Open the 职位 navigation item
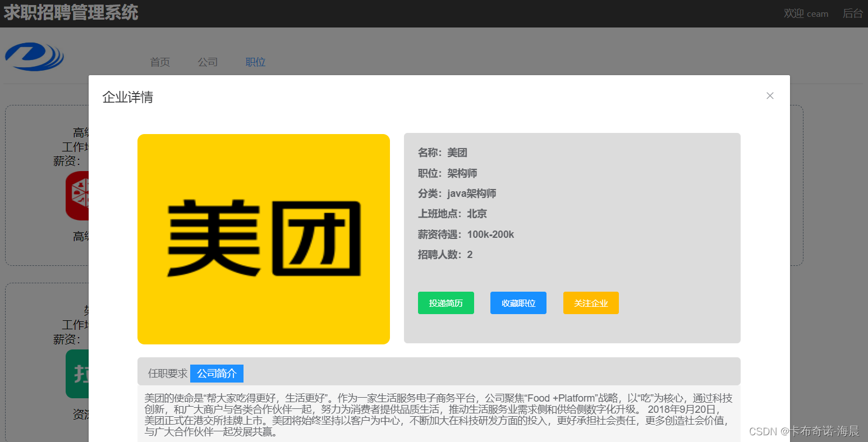This screenshot has width=868, height=442. pos(255,62)
